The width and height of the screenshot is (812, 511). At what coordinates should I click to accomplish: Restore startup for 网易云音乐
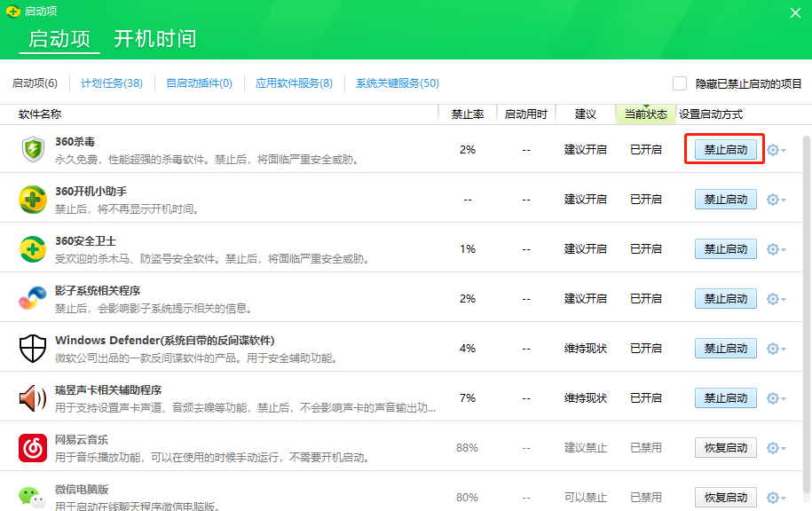[x=726, y=448]
